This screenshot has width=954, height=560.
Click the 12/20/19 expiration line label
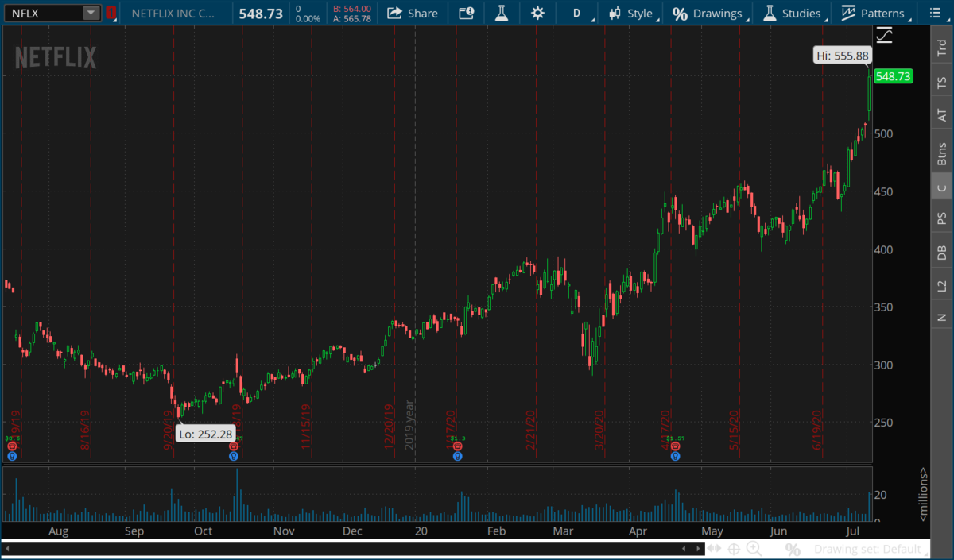(389, 428)
